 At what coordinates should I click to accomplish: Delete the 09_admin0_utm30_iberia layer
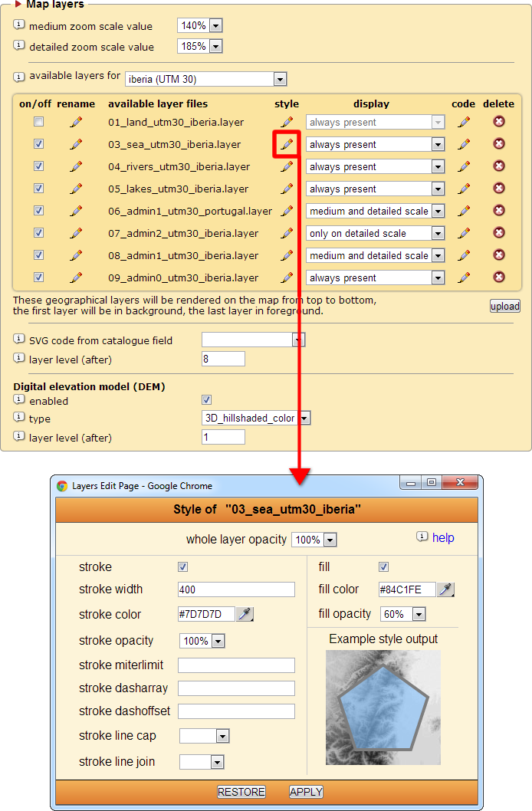[498, 277]
